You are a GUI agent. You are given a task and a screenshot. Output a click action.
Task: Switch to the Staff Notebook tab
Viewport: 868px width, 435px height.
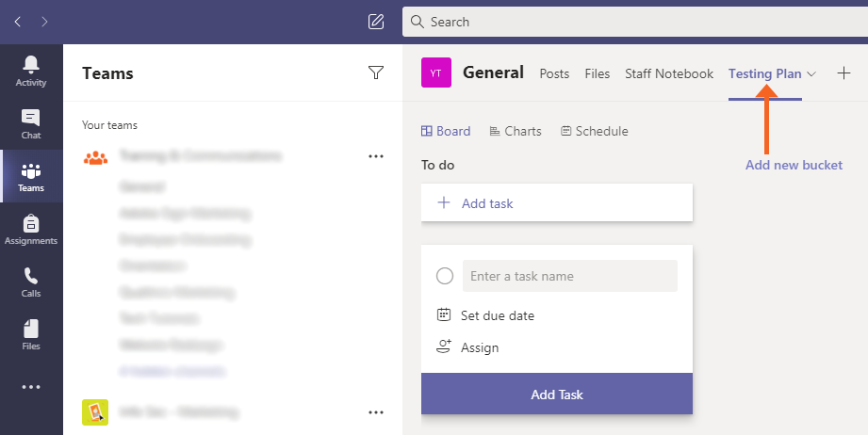click(668, 73)
